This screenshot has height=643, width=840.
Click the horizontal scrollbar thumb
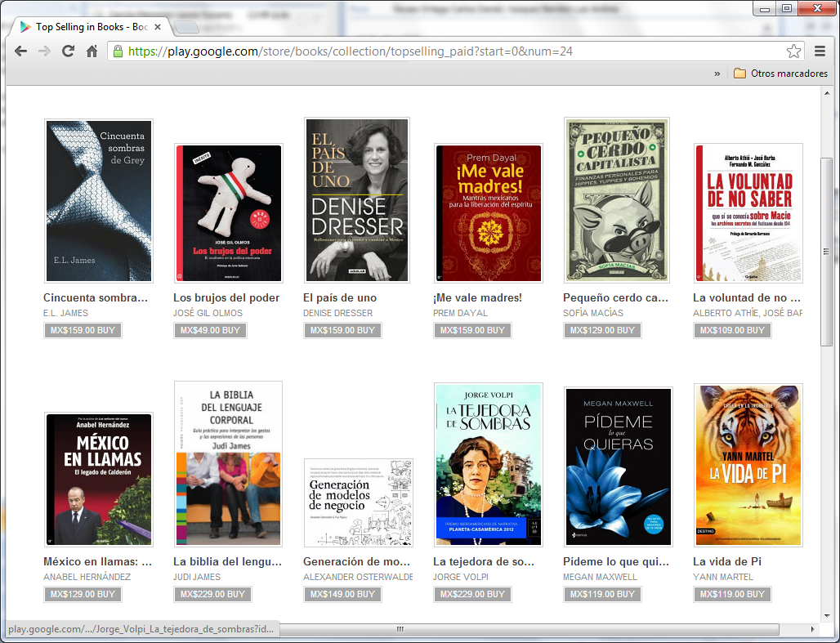pyautogui.click(x=400, y=629)
